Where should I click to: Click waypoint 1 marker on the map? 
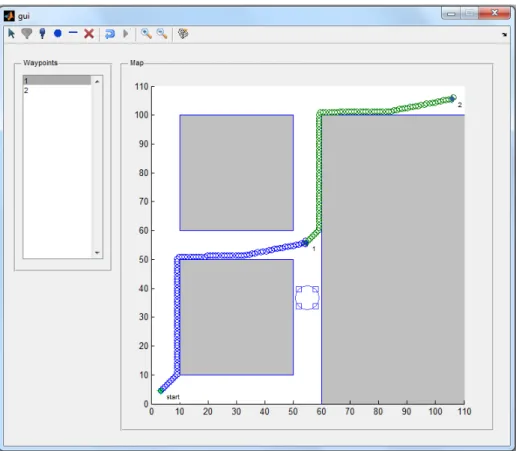(x=305, y=243)
